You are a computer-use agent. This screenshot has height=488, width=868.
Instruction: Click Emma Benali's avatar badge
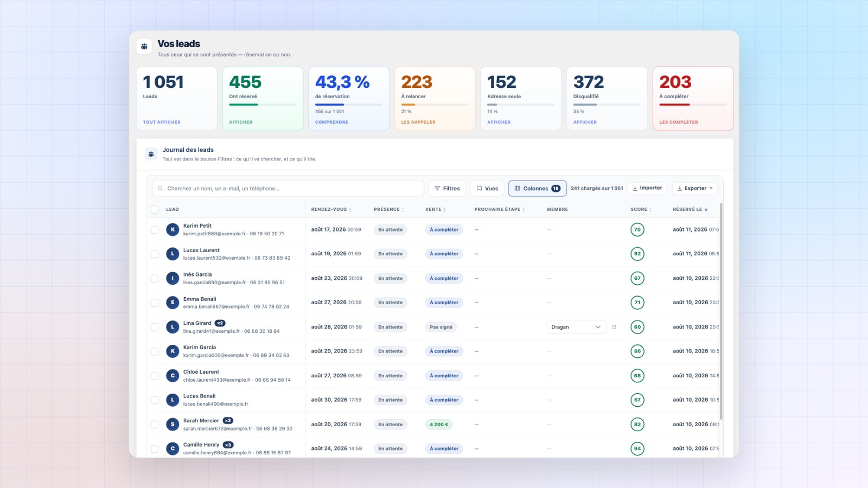173,303
